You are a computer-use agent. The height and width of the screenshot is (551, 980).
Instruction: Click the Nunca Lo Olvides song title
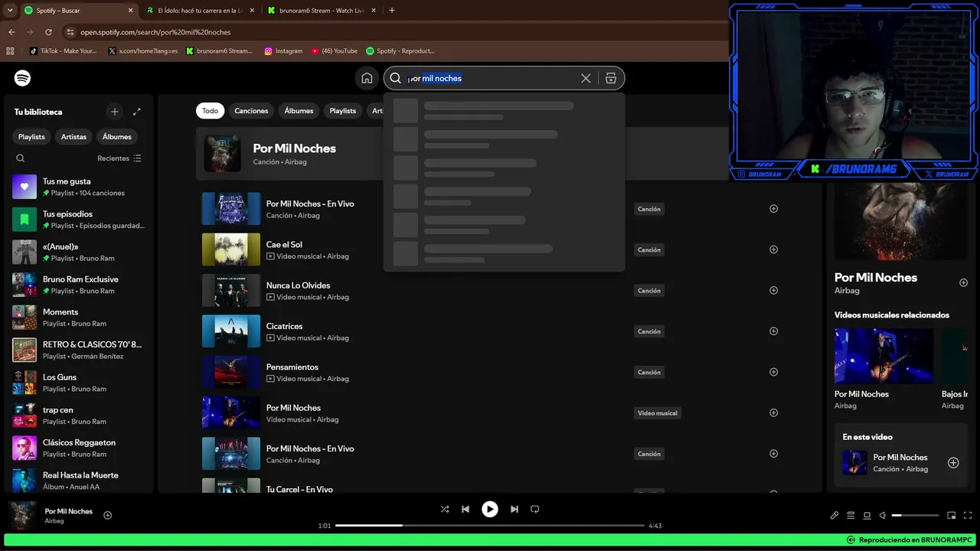click(298, 285)
